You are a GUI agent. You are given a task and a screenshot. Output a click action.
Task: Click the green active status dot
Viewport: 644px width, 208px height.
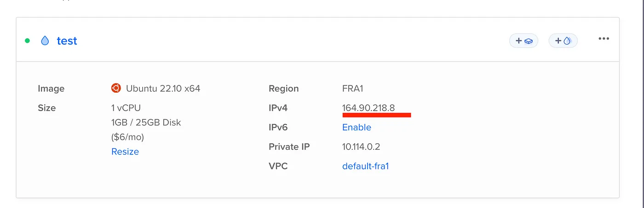pos(27,41)
